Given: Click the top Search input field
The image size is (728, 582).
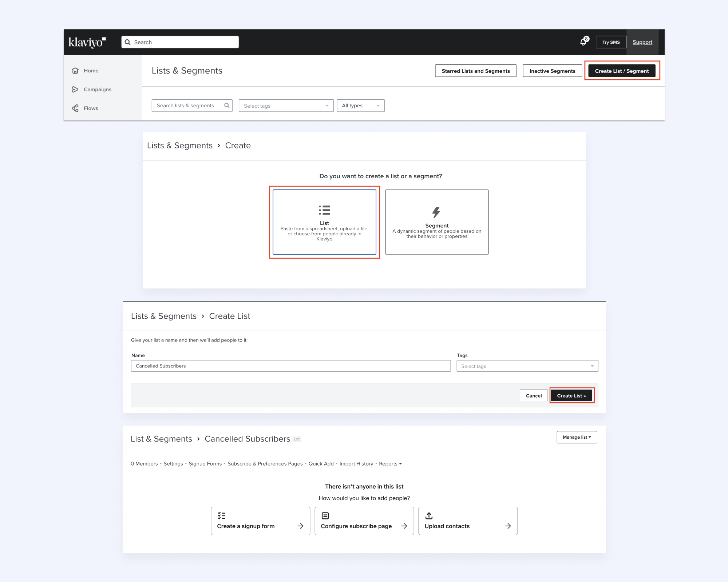Looking at the screenshot, I should 180,42.
